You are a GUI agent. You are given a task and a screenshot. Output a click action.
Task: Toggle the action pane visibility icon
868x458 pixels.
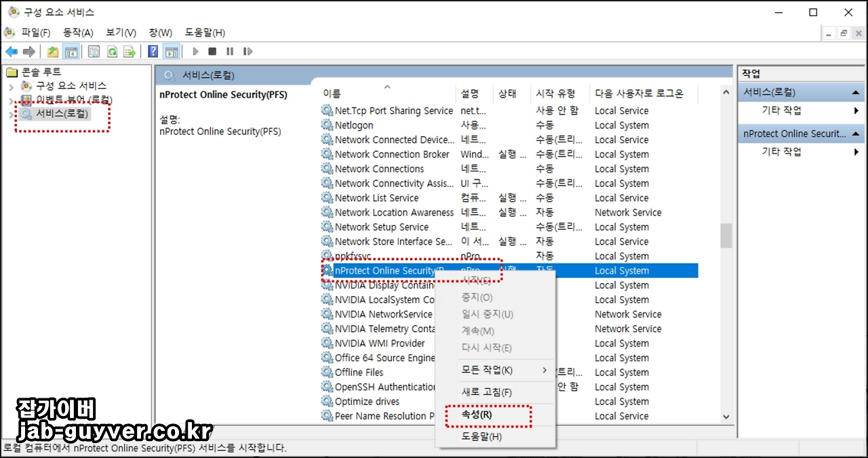pos(171,51)
